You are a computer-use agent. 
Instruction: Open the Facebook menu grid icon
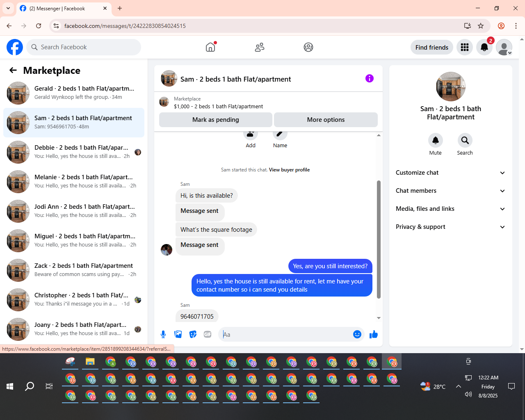(465, 47)
